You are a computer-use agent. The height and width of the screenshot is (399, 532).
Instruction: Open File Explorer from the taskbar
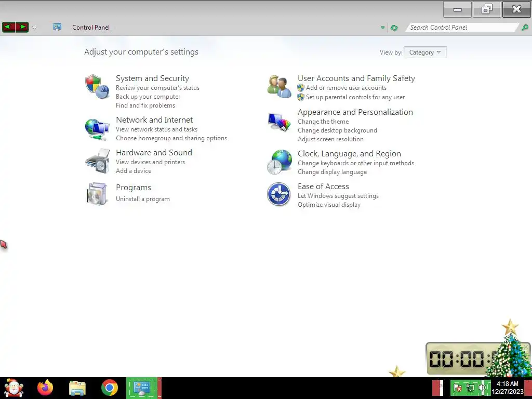[77, 388]
